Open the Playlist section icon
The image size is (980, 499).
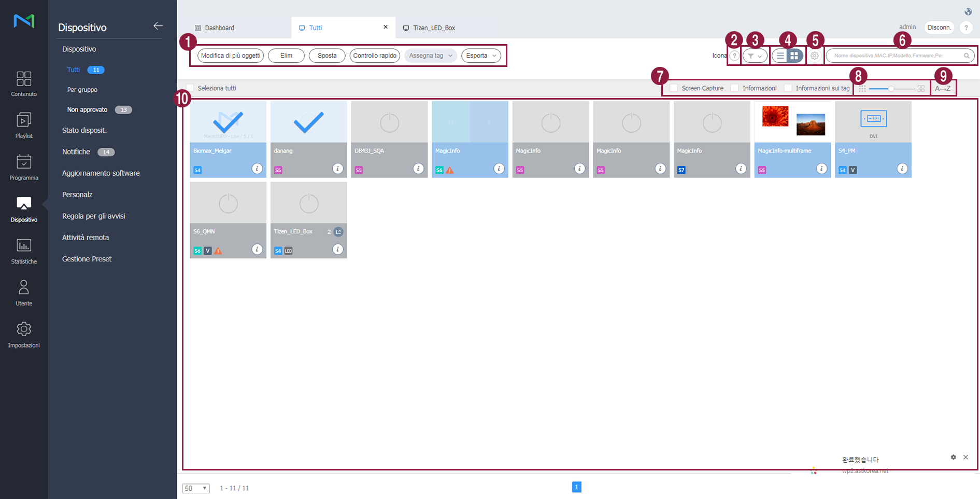(x=24, y=125)
